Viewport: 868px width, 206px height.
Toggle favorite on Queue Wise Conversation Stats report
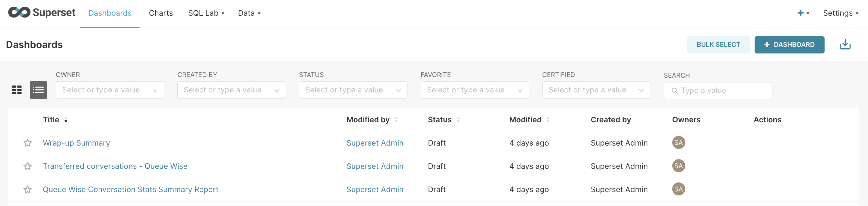pos(28,189)
